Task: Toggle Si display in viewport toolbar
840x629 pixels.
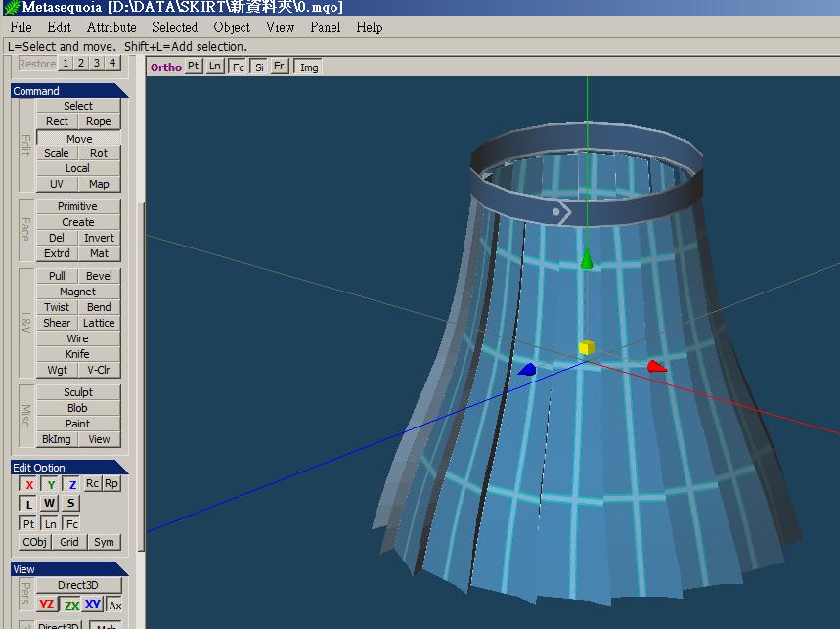Action: point(259,67)
